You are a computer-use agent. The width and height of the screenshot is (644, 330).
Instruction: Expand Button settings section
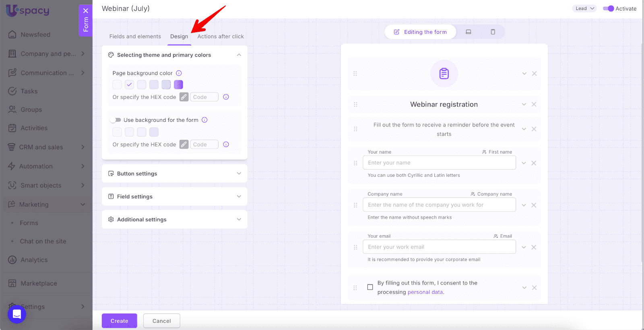[x=175, y=174]
